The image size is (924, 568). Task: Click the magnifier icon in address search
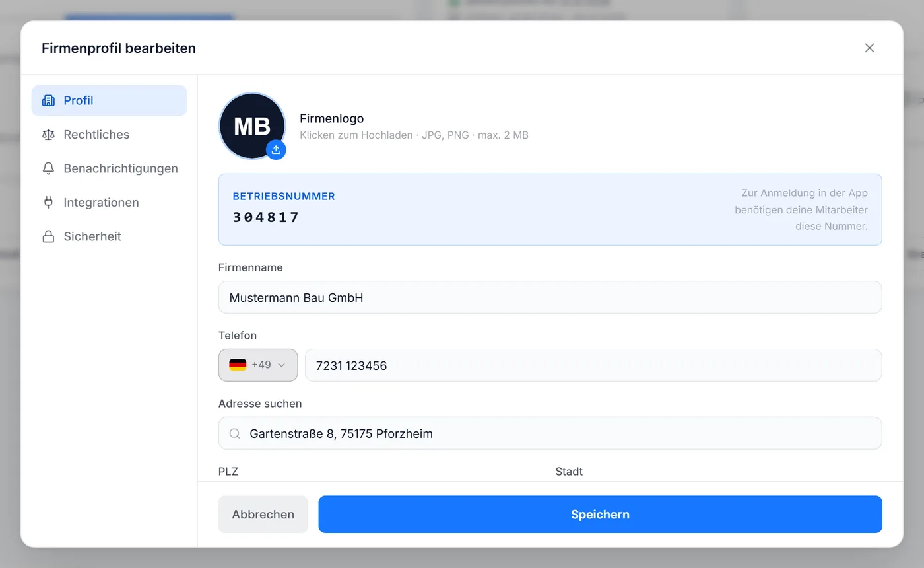tap(235, 434)
